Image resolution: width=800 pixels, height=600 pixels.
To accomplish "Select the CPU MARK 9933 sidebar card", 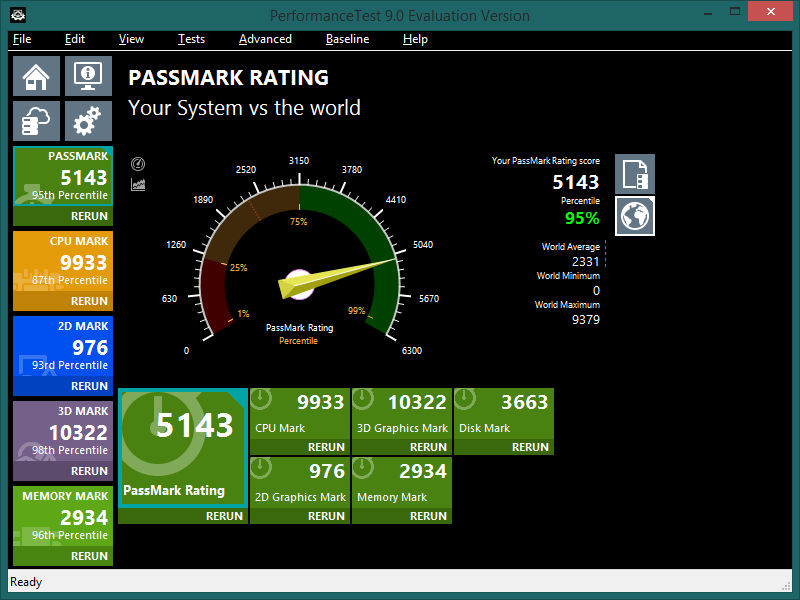I will coord(63,261).
